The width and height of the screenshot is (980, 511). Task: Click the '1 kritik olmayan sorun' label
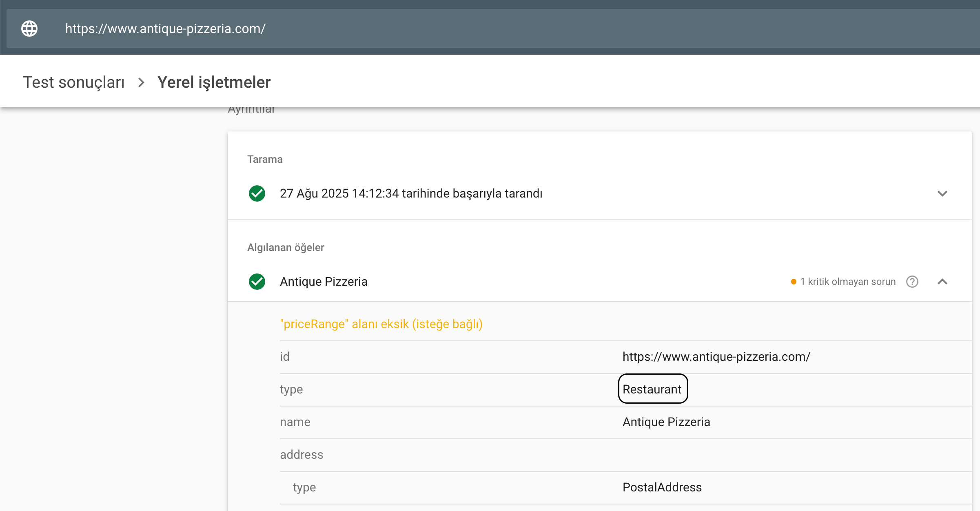(x=848, y=282)
